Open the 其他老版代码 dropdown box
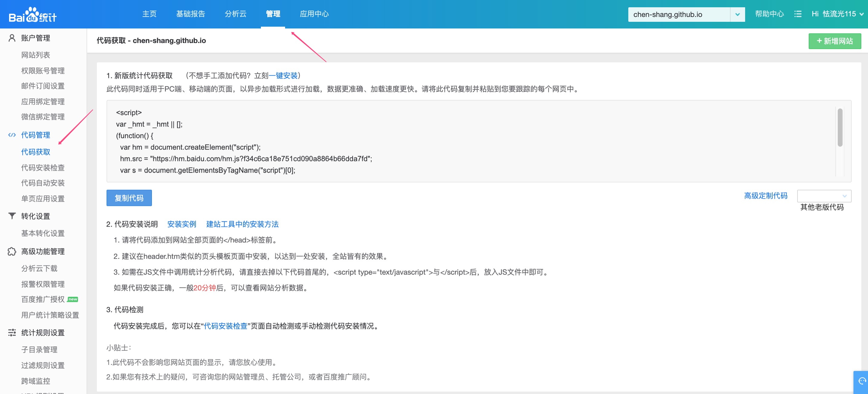 824,196
